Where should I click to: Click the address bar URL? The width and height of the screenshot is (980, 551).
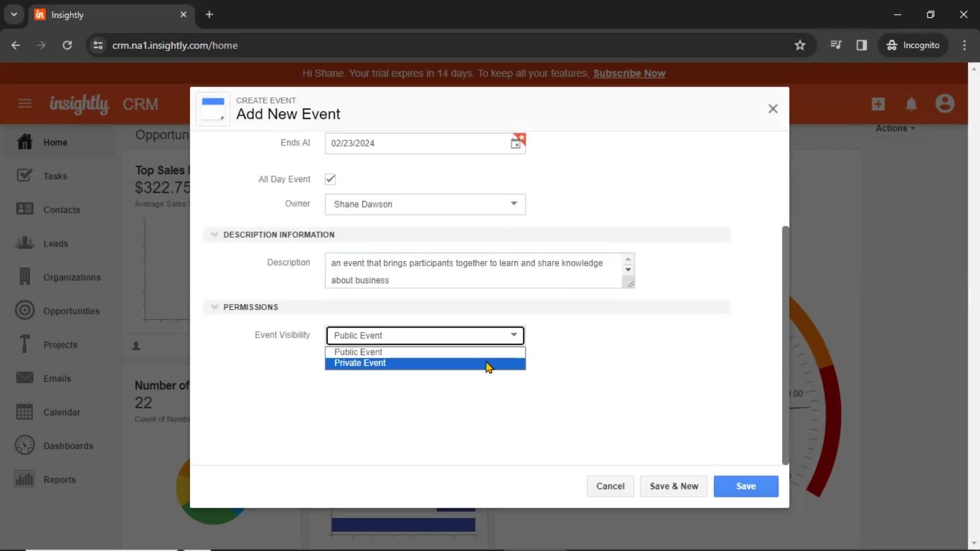click(175, 45)
